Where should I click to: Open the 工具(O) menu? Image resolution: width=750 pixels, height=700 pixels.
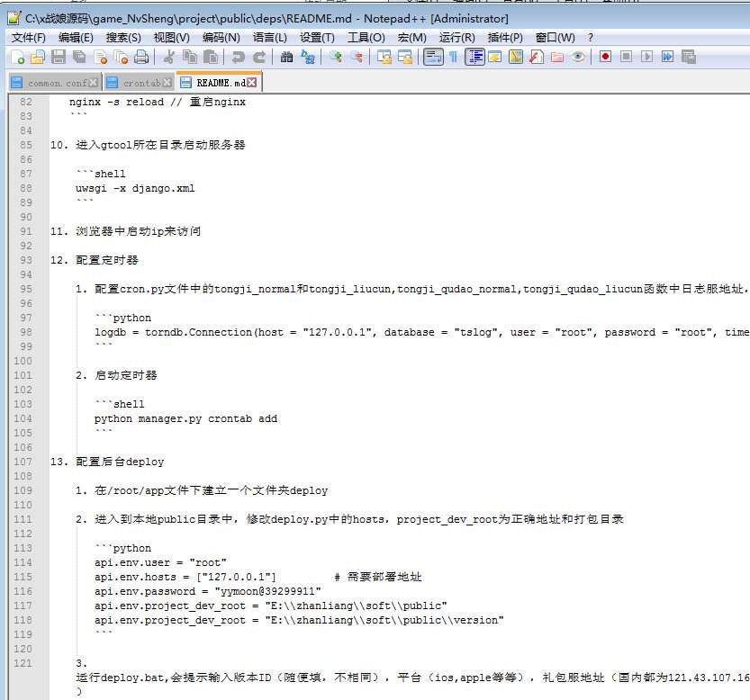(x=366, y=37)
